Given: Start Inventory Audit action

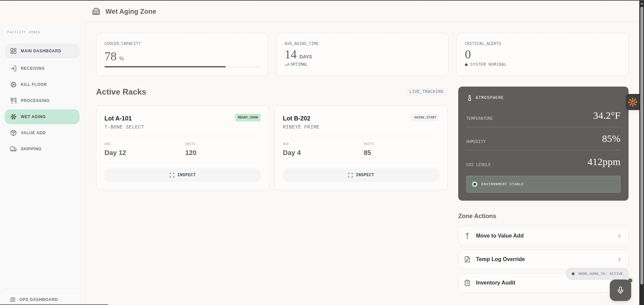Looking at the screenshot, I should (x=543, y=283).
